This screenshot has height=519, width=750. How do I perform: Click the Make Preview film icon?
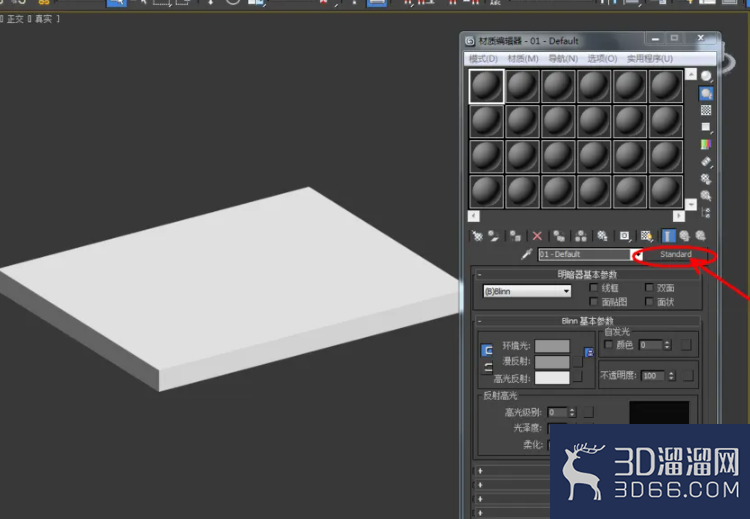[706, 162]
